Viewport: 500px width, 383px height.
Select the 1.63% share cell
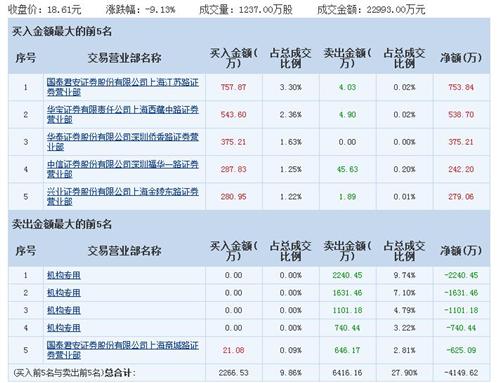click(x=291, y=142)
